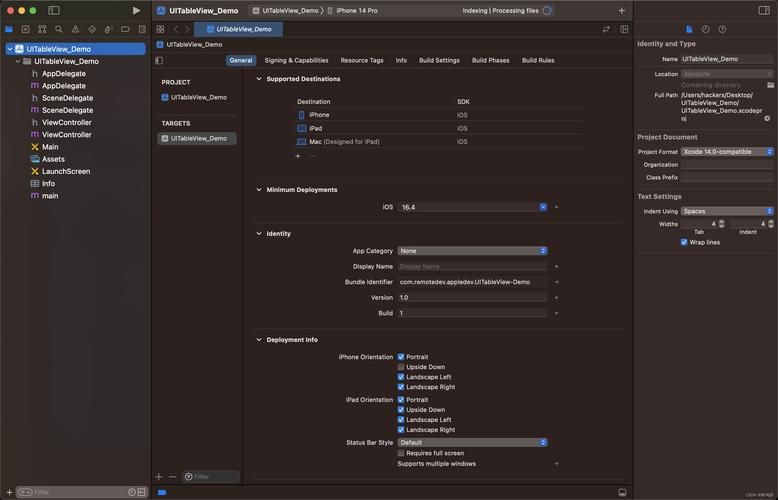Enable Requires full screen checkbox
The width and height of the screenshot is (778, 500).
tap(401, 453)
